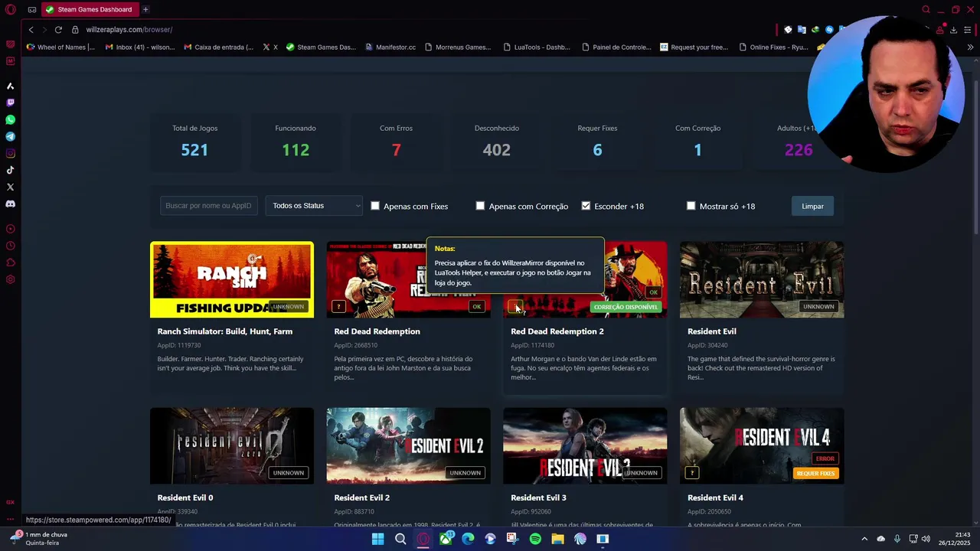This screenshot has height=551, width=980.
Task: Open Windows taskbar search
Action: (x=400, y=539)
